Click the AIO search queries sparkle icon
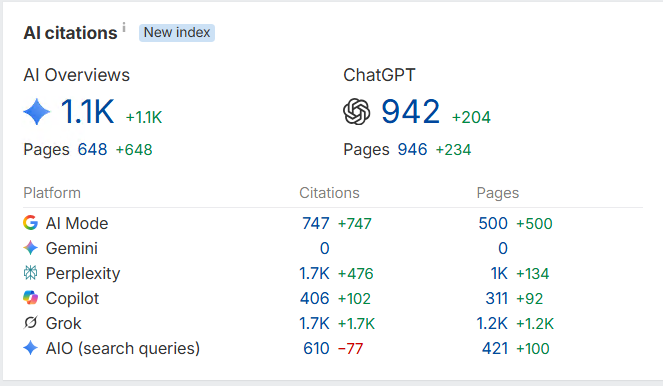 tap(30, 348)
